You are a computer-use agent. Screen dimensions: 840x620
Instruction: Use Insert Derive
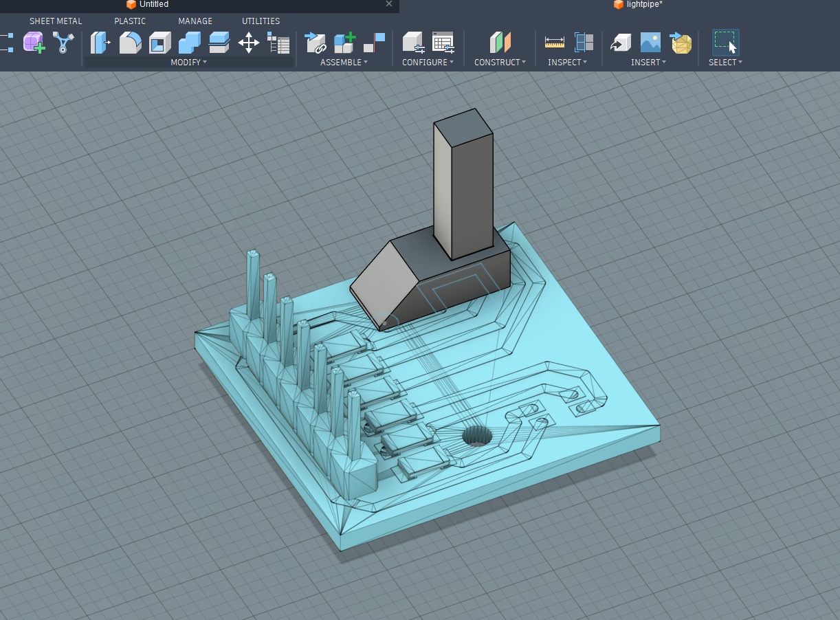point(620,43)
